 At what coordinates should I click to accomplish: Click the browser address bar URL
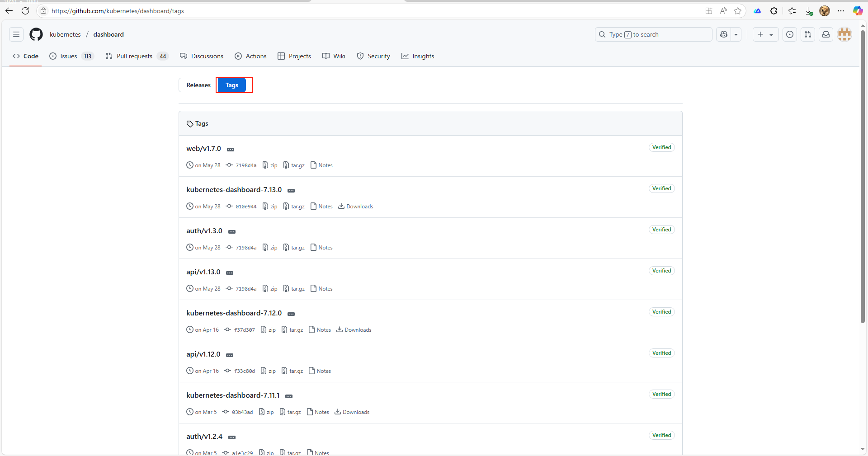coord(118,11)
